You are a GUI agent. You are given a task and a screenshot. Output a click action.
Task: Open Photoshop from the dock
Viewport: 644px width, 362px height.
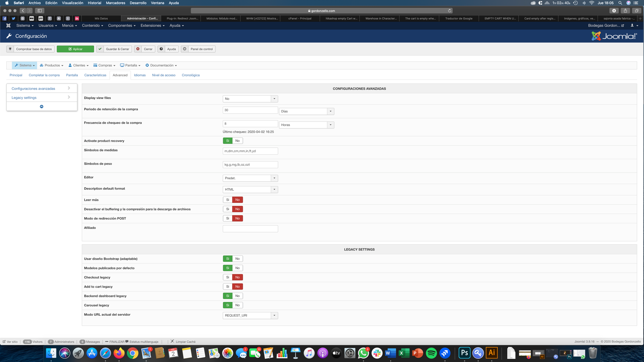(465, 353)
